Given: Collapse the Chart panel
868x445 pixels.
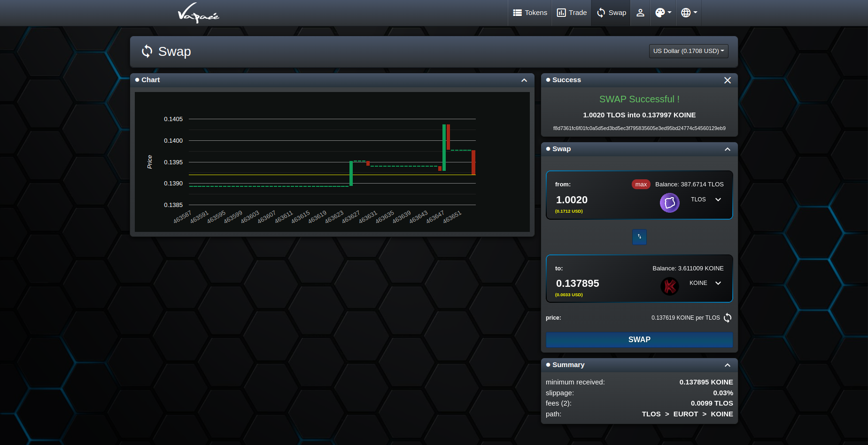Looking at the screenshot, I should point(524,80).
